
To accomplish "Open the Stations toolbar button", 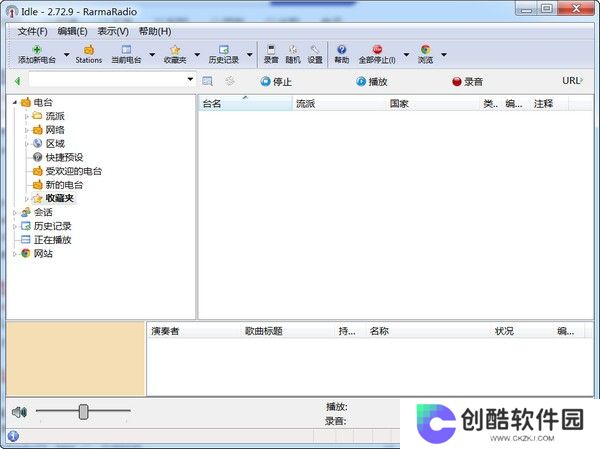I will (89, 54).
